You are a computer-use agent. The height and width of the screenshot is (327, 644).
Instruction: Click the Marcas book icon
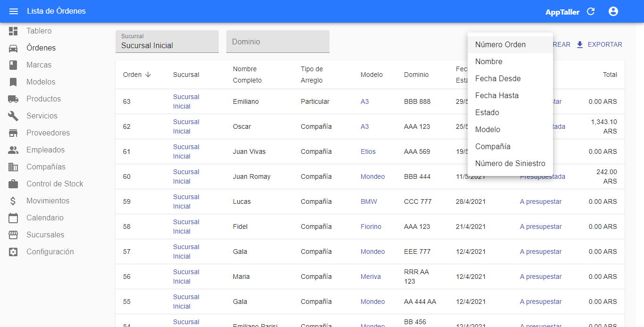point(13,65)
